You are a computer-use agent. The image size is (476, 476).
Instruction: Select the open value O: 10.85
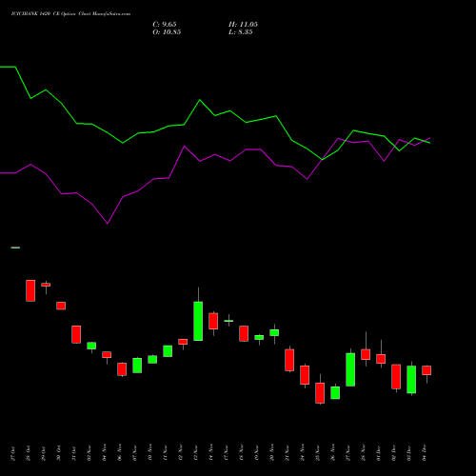point(167,32)
